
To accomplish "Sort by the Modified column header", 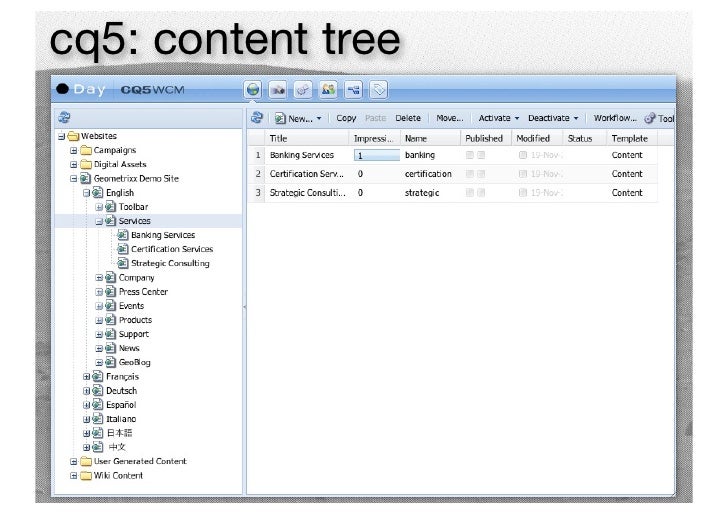I will click(537, 138).
